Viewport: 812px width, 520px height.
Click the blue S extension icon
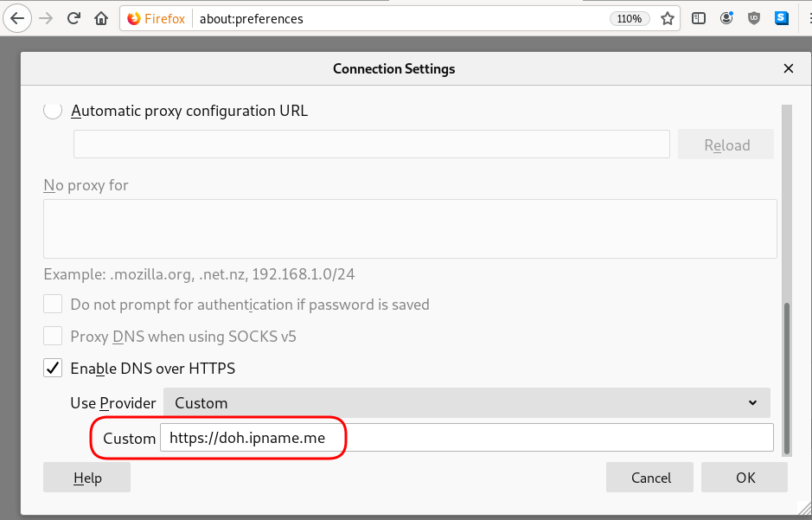(x=782, y=18)
